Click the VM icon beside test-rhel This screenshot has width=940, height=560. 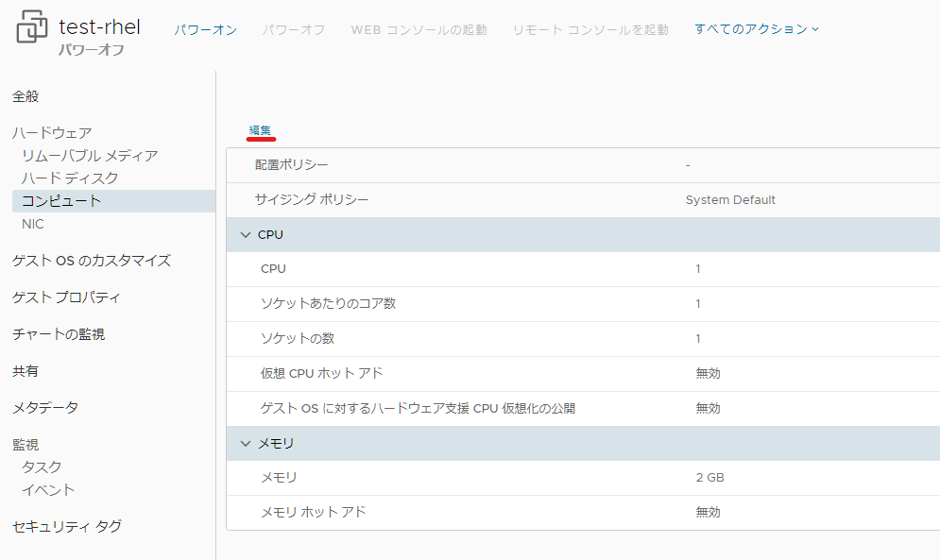click(x=32, y=27)
